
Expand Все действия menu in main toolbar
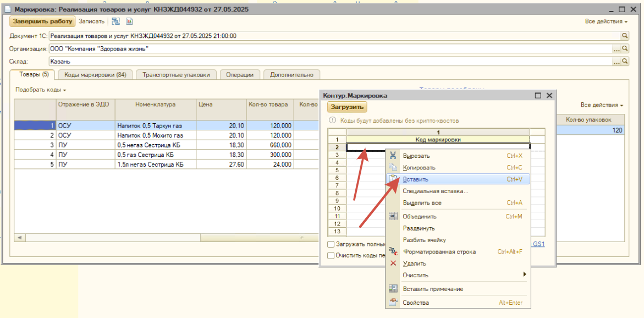(606, 21)
